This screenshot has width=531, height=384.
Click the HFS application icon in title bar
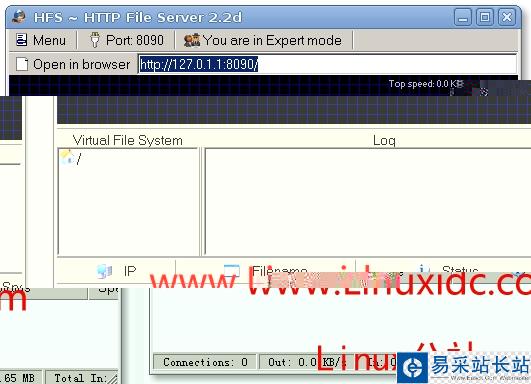point(19,17)
